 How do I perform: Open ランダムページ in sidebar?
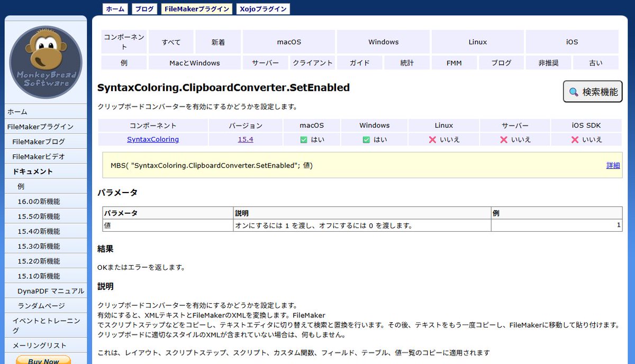[46, 306]
